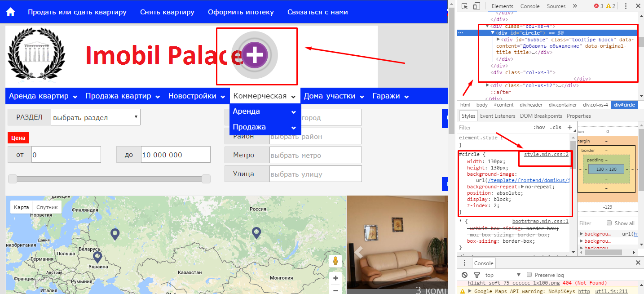Click the home icon in site navbar
Viewport: 644px width, 294px height.
click(x=10, y=12)
